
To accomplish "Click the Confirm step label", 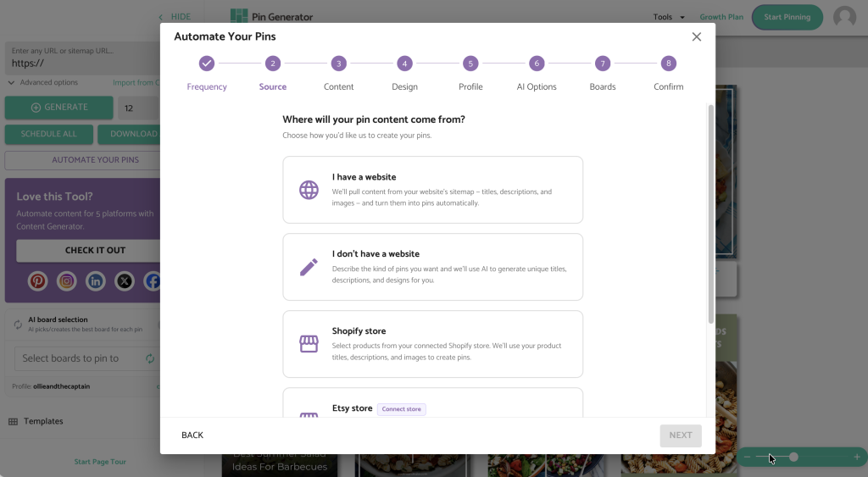I will click(668, 87).
